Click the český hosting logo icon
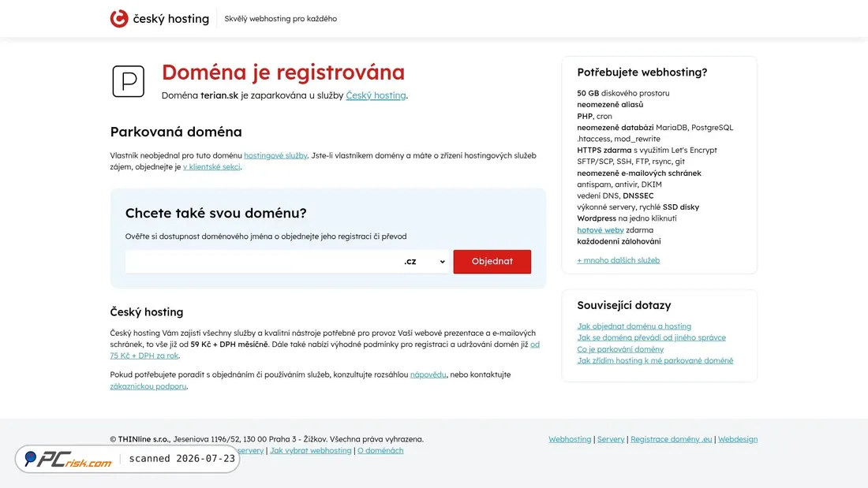Viewport: 868px width, 488px height. (x=119, y=18)
